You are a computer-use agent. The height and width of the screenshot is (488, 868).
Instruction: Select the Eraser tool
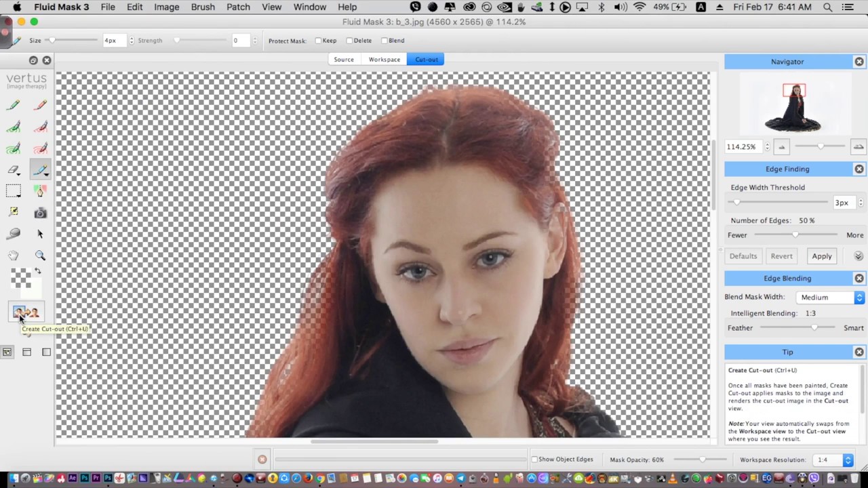click(14, 170)
